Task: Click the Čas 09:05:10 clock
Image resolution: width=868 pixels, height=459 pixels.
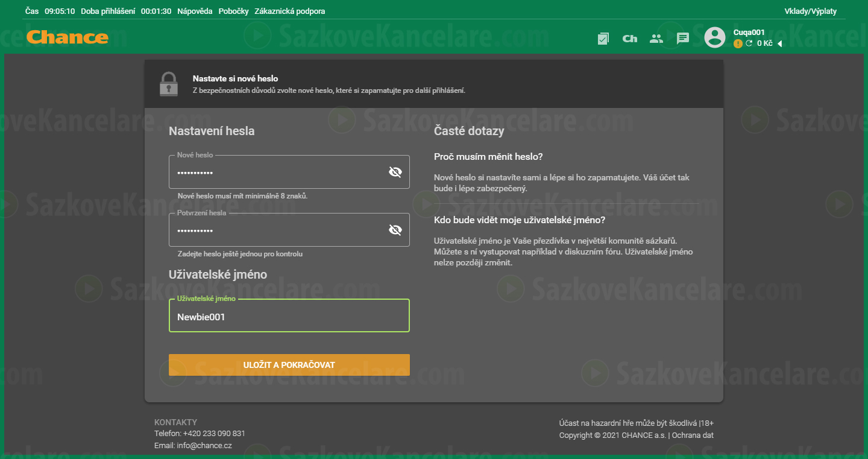Action: (x=50, y=11)
